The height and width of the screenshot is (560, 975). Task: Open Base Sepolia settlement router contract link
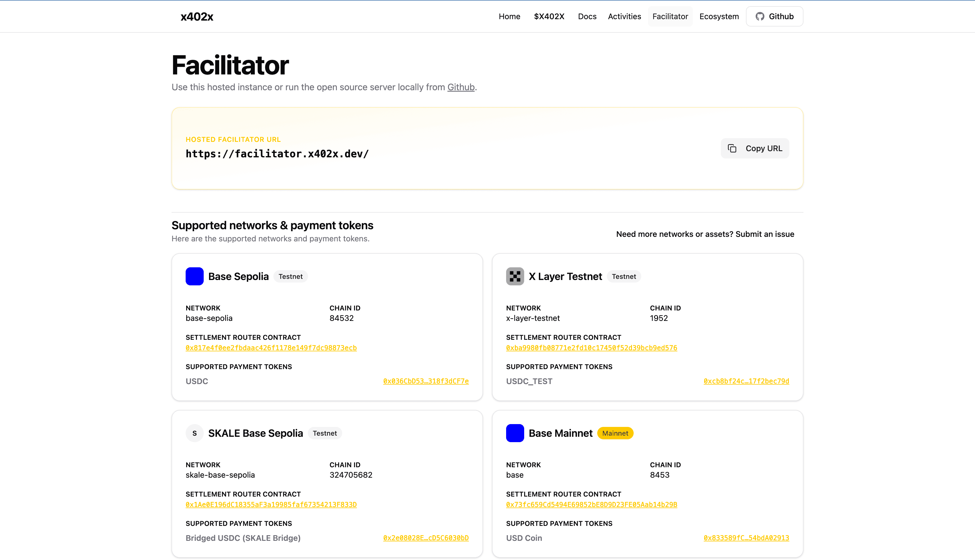(271, 347)
